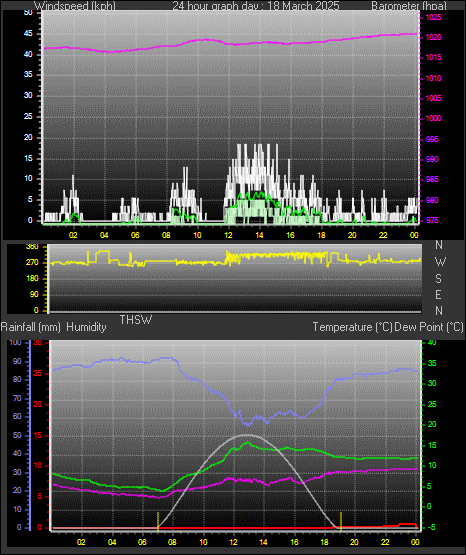466x555 pixels.
Task: Click the green 40 temperature axis value
Action: (432, 342)
